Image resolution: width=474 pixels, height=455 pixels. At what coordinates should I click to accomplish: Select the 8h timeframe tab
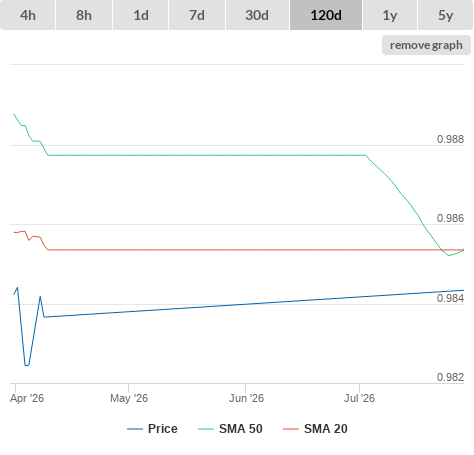coord(84,15)
